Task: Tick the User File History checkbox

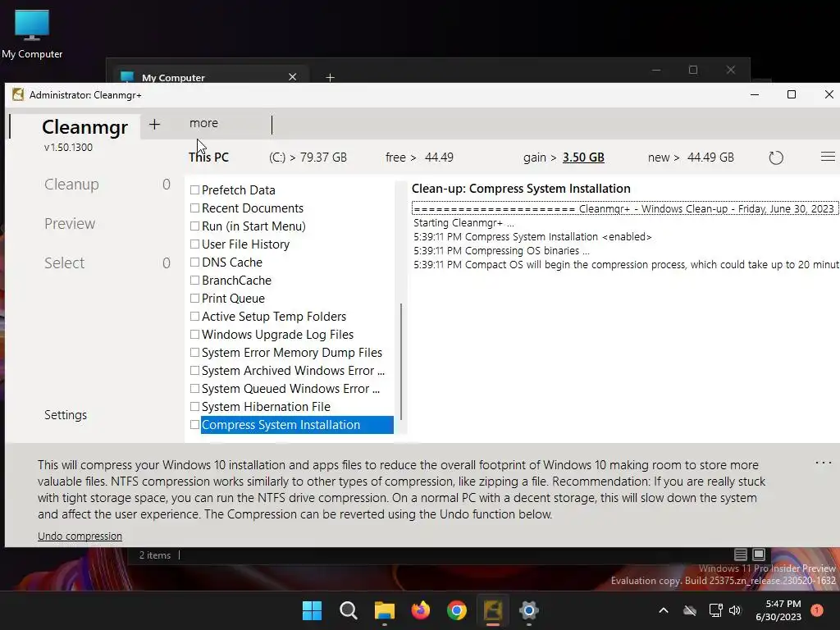Action: tap(195, 244)
